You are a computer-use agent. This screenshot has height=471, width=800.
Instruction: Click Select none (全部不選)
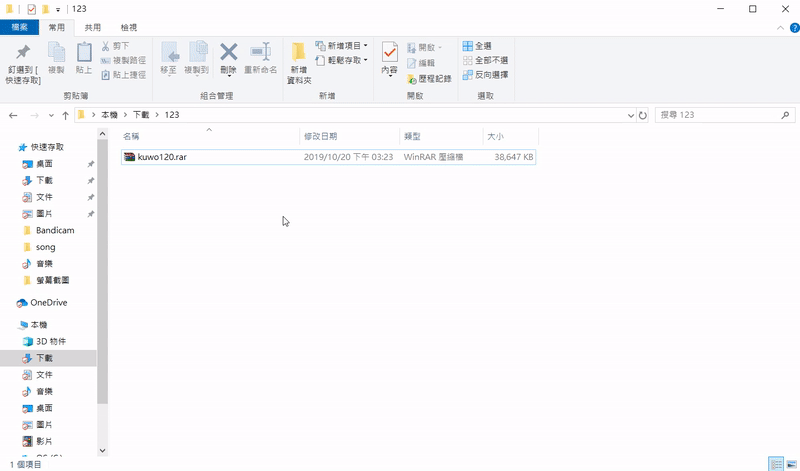tap(485, 60)
